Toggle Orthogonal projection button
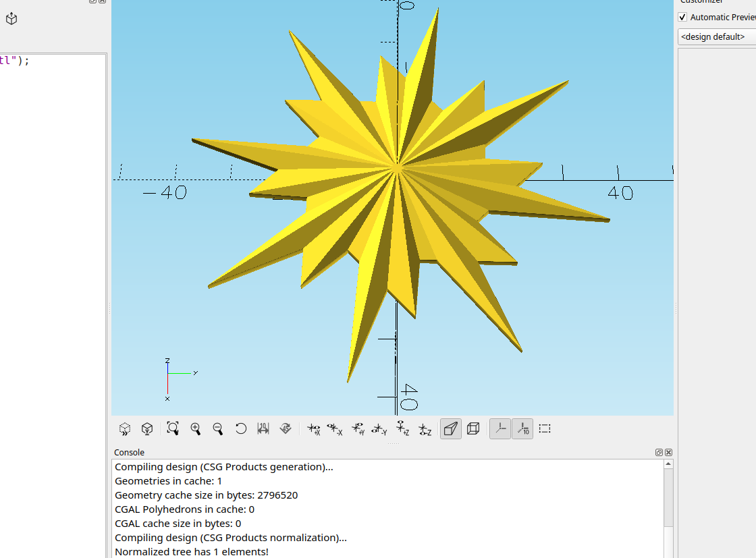756x558 pixels. pyautogui.click(x=473, y=429)
